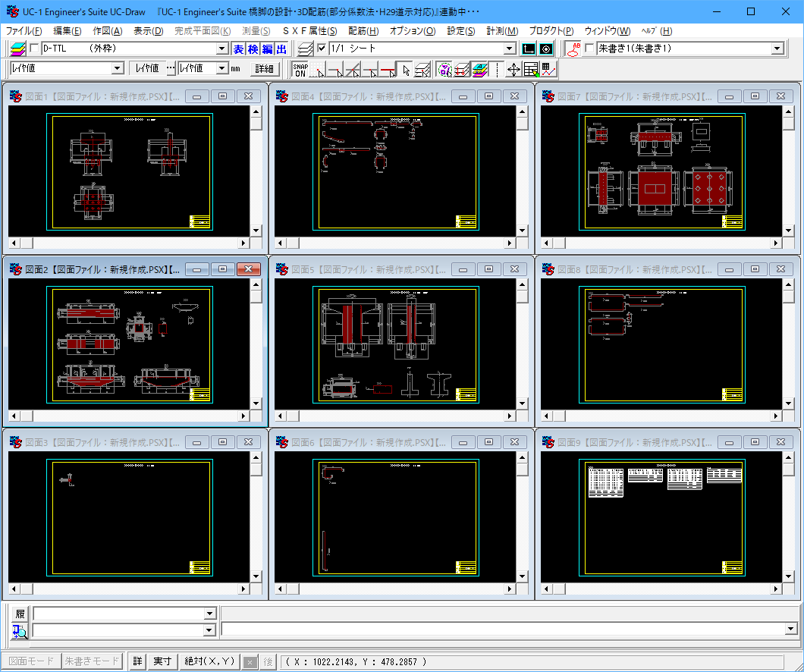Open the 1/1 シート sheet dropdown
This screenshot has width=804, height=672.
510,49
